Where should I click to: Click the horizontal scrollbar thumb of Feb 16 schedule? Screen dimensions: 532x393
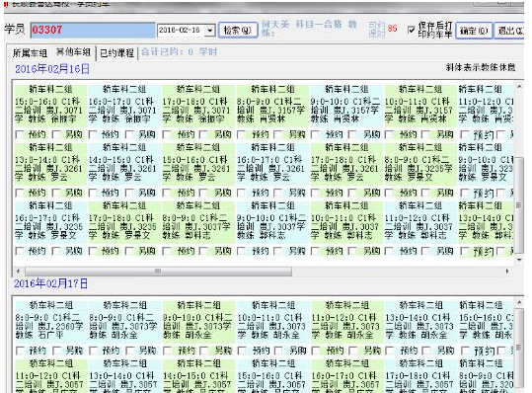(158, 272)
